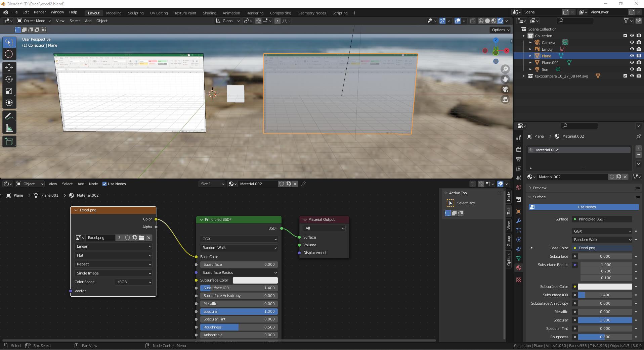Screen dimensions: 644x350
Task: Open sRGB Color Space dropdown
Action: (134, 282)
